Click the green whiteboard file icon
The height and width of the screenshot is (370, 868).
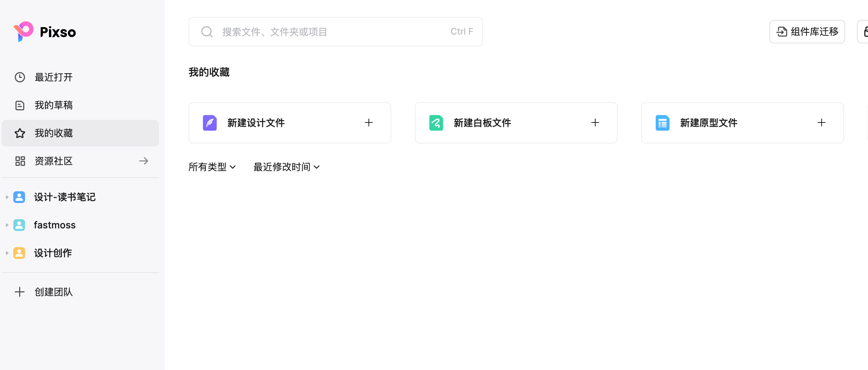coord(436,122)
